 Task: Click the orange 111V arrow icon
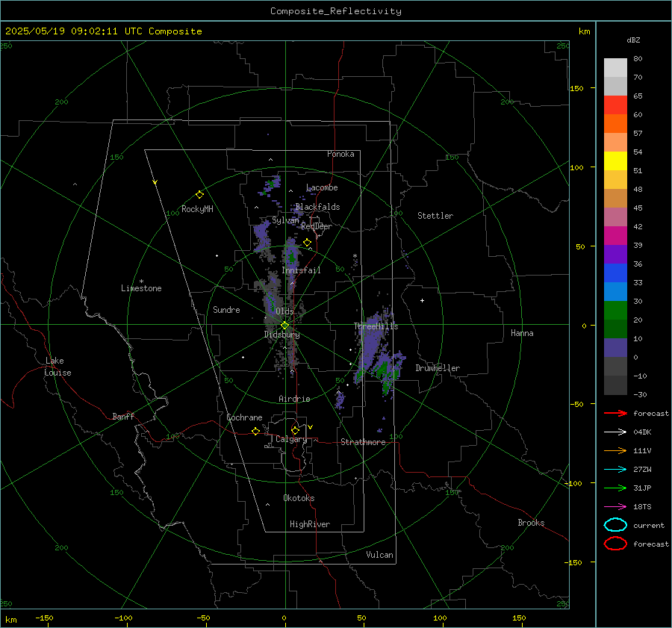(x=615, y=450)
